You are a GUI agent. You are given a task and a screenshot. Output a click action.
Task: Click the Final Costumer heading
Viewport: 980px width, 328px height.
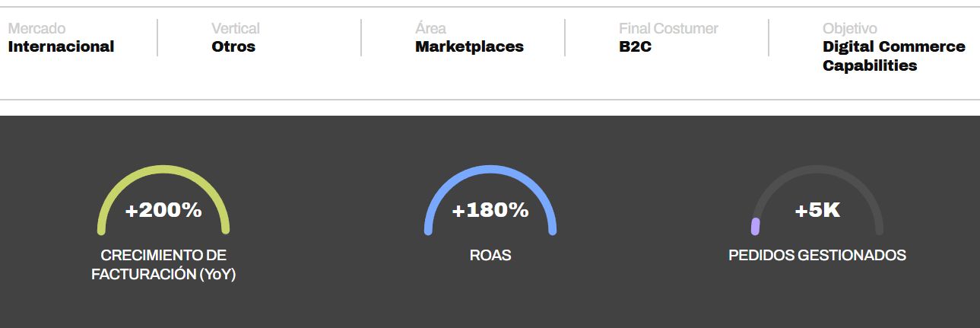[668, 29]
